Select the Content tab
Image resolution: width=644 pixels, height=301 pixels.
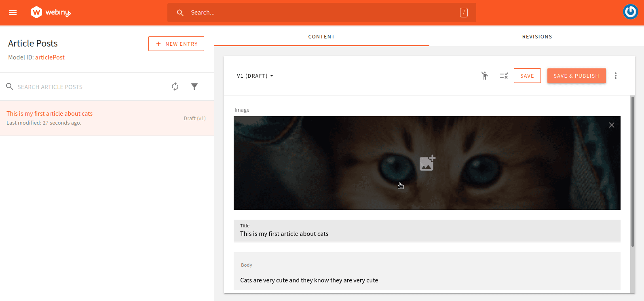[321, 36]
